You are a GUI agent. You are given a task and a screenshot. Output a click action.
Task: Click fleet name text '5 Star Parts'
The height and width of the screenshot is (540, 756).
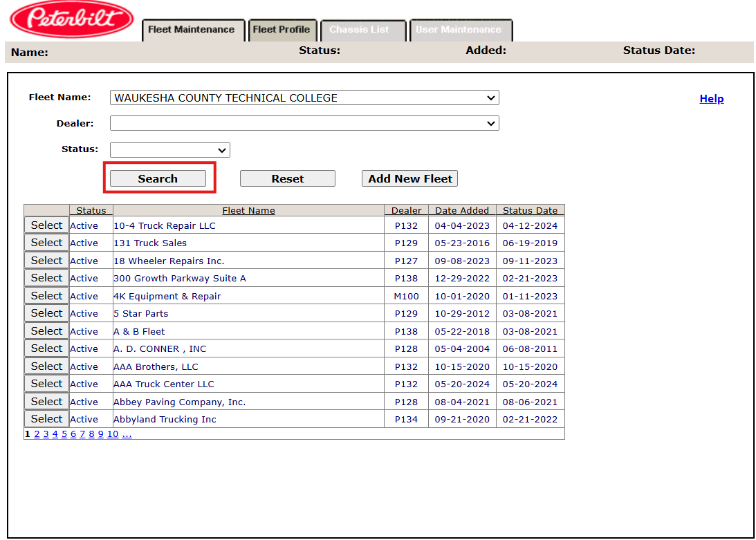click(141, 314)
